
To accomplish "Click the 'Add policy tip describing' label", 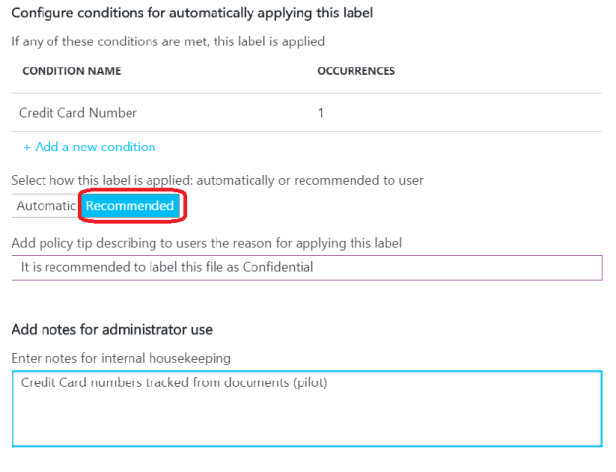I will coord(210,243).
